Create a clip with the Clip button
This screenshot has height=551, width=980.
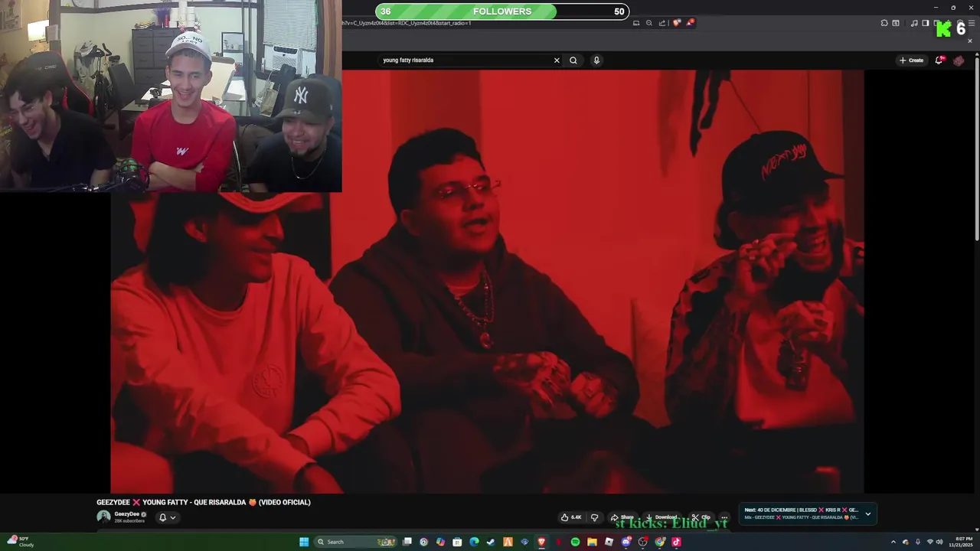[701, 517]
